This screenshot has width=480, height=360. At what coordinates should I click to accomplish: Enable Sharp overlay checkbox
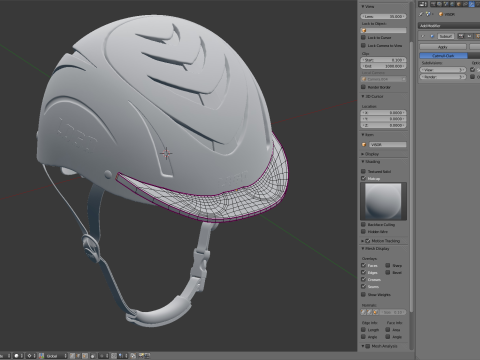click(388, 265)
